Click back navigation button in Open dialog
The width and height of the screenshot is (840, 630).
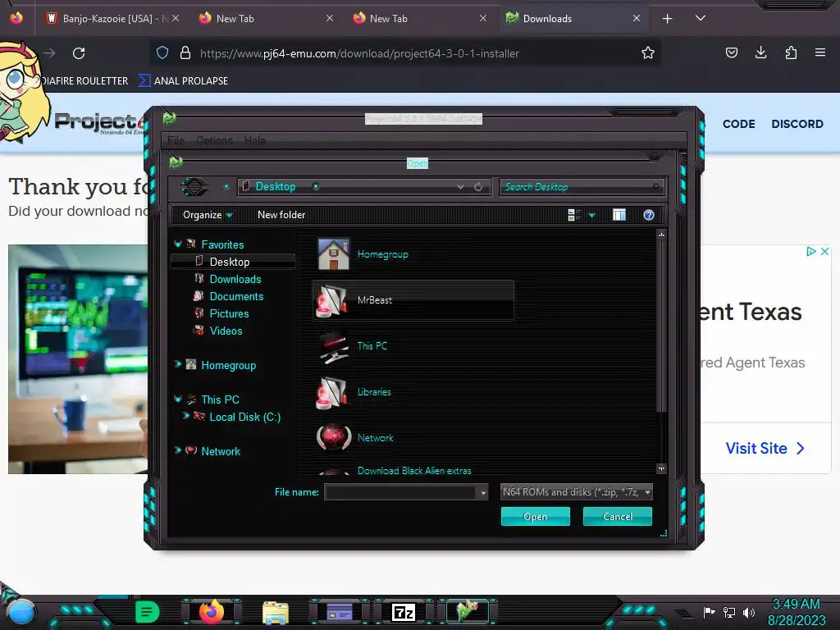coord(194,186)
